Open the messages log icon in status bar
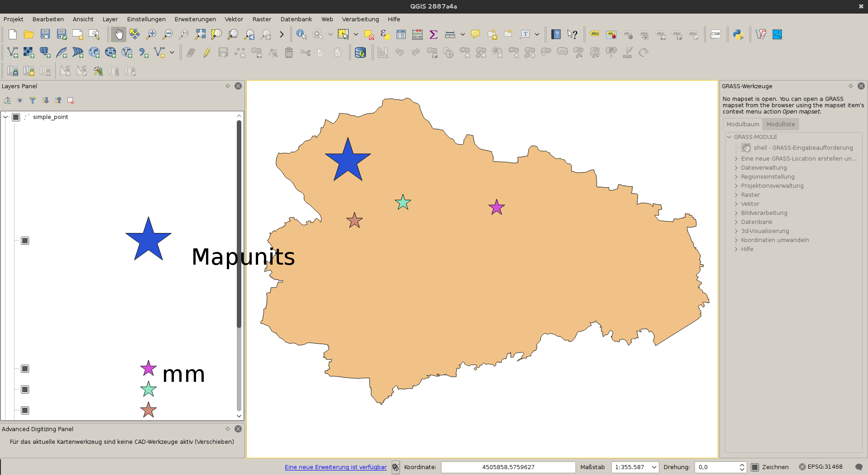This screenshot has width=868, height=475. click(858, 467)
